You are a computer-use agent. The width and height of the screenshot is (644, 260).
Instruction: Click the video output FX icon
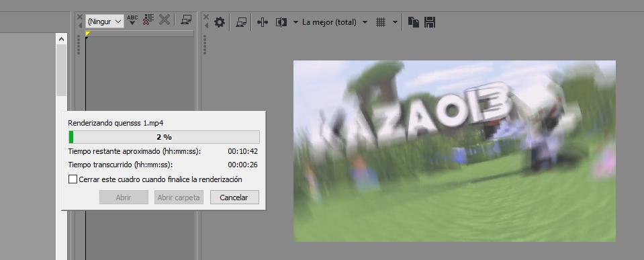(x=263, y=22)
